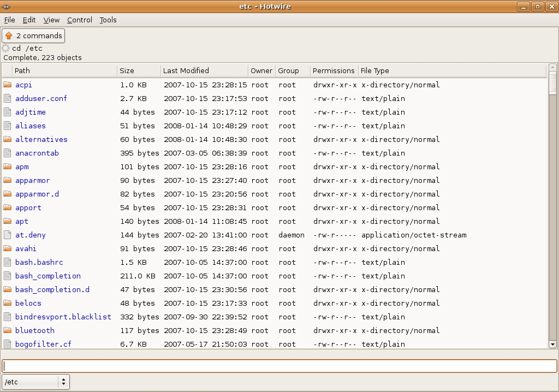This screenshot has width=559, height=392.
Task: Click the 2 commands button
Action: click(x=33, y=35)
